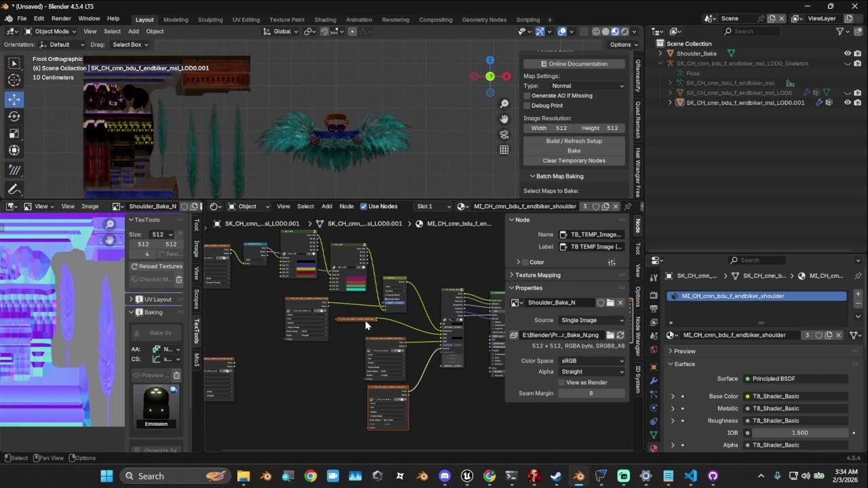The width and height of the screenshot is (868, 488).
Task: Open the Output properties tab icon
Action: point(654,308)
